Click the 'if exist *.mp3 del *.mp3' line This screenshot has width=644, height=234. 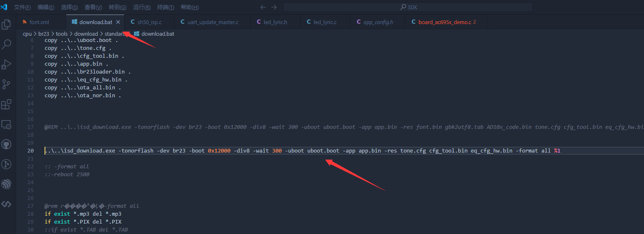pos(83,214)
